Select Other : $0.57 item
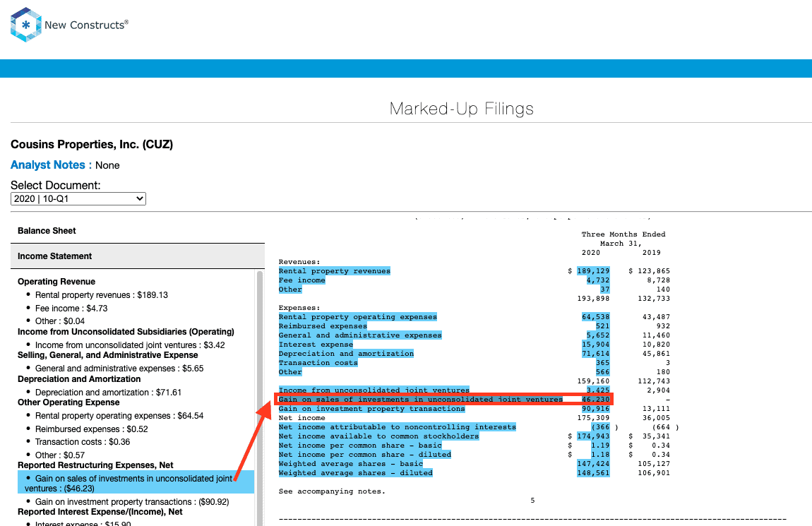This screenshot has width=812, height=526. click(60, 455)
